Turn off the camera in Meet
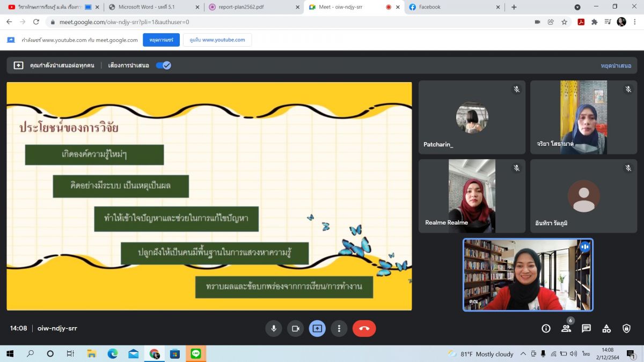The image size is (644, 362). pyautogui.click(x=295, y=328)
